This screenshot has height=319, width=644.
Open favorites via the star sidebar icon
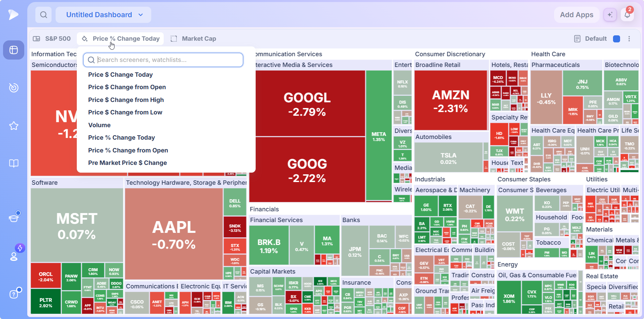[x=13, y=126]
